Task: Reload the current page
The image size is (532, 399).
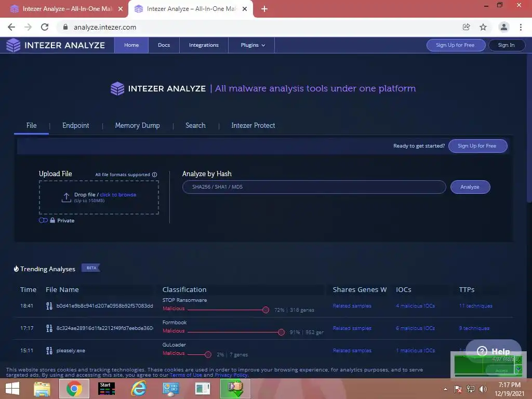Action: tap(45, 27)
